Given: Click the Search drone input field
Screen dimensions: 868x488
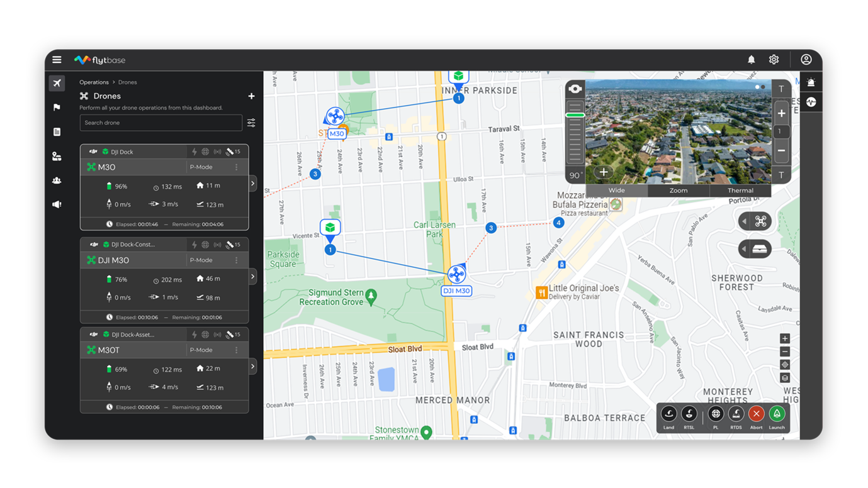Looking at the screenshot, I should [161, 123].
